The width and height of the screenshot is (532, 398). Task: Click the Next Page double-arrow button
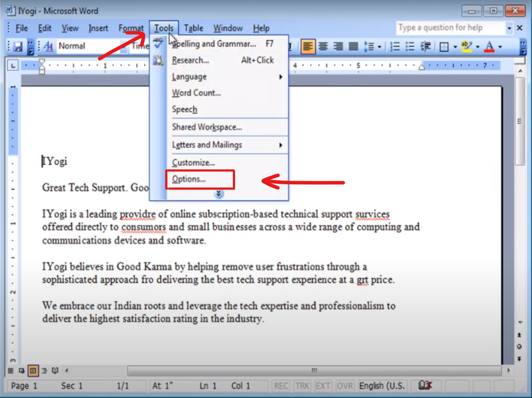tap(519, 359)
